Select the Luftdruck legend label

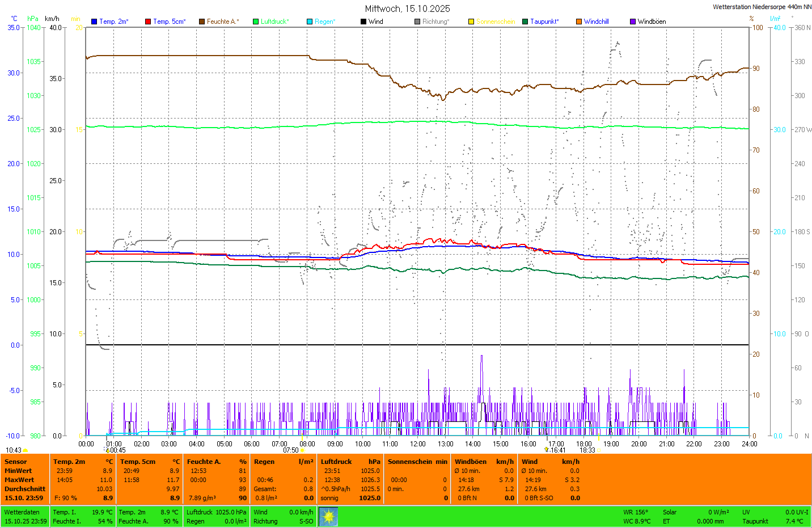(x=274, y=22)
